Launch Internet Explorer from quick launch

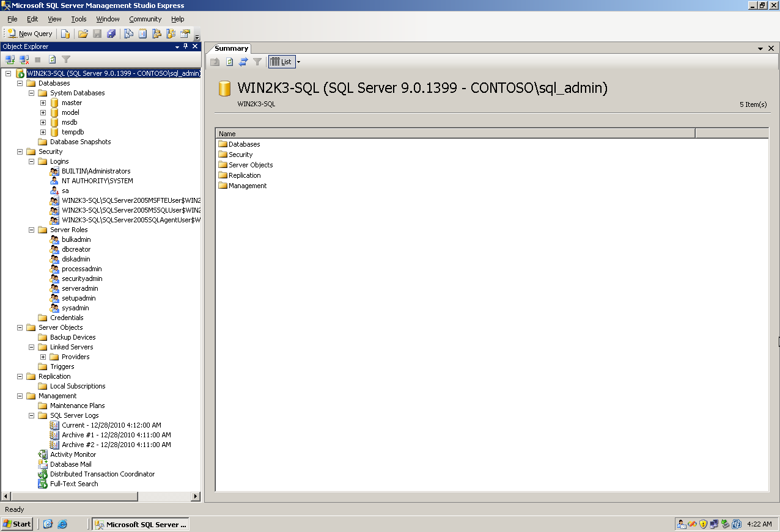(x=62, y=524)
